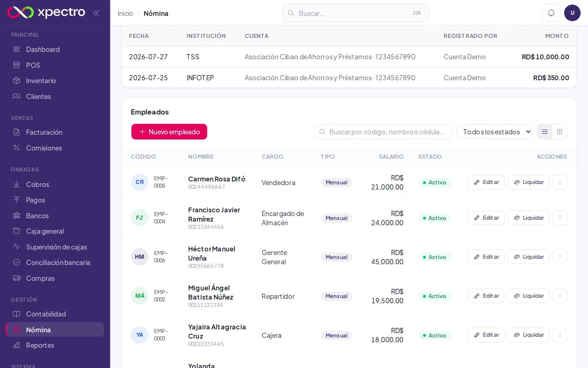588x368 pixels.
Task: Open more actions for Héctor Manuel Ureña
Action: pos(560,257)
